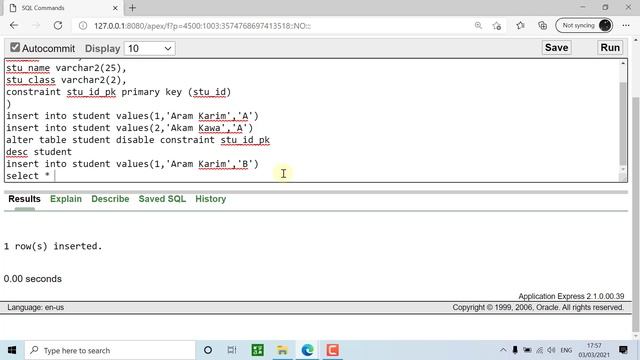Open the Favorites list

pos(520,26)
